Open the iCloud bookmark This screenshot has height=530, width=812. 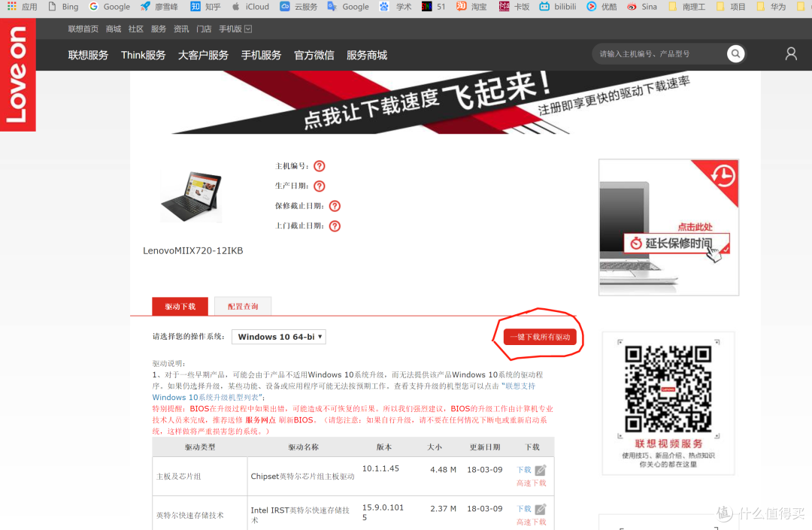pyautogui.click(x=250, y=7)
